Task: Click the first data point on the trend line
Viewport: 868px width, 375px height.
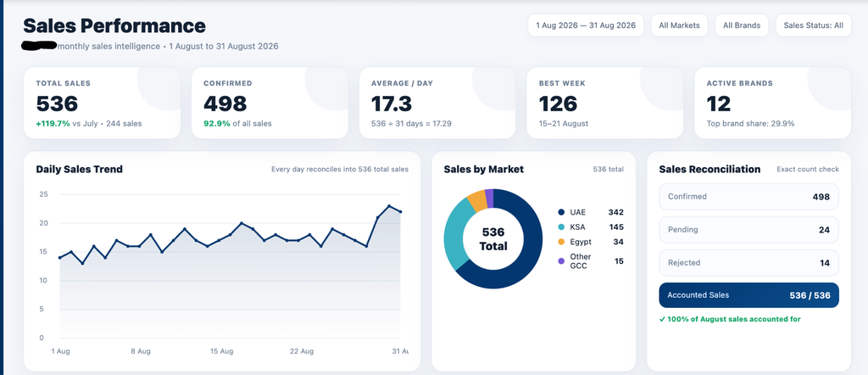Action: [x=60, y=258]
